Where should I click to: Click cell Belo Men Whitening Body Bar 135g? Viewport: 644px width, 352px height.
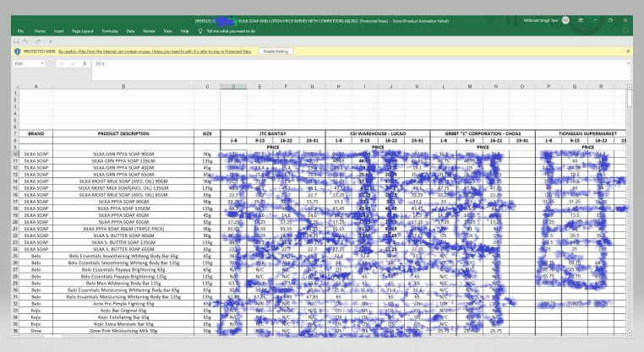click(x=123, y=283)
